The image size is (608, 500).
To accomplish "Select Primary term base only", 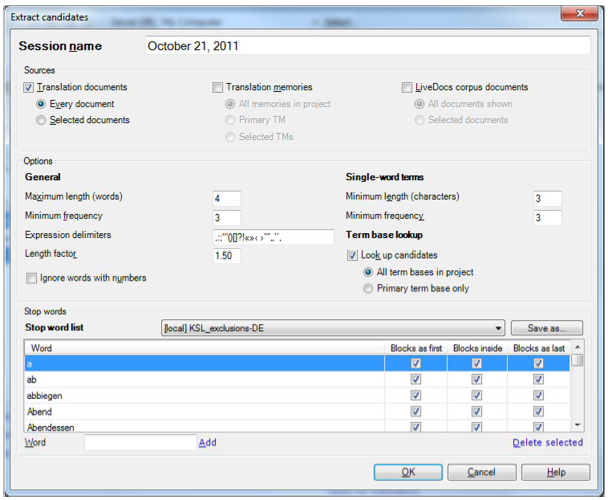I will pyautogui.click(x=368, y=289).
